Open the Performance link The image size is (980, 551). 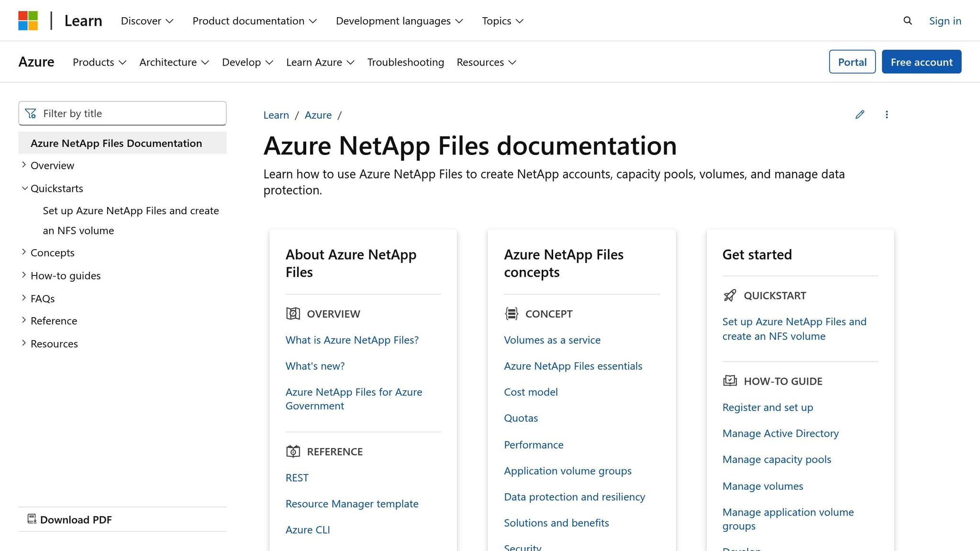[x=534, y=445]
